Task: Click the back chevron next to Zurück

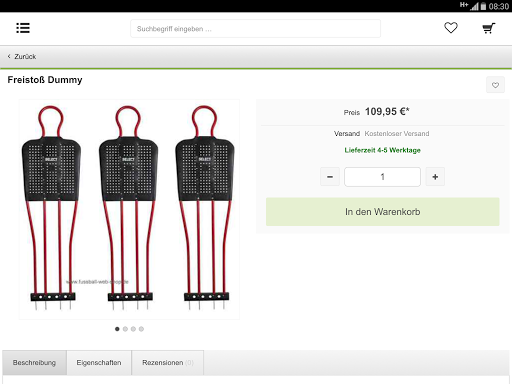Action: pyautogui.click(x=9, y=56)
